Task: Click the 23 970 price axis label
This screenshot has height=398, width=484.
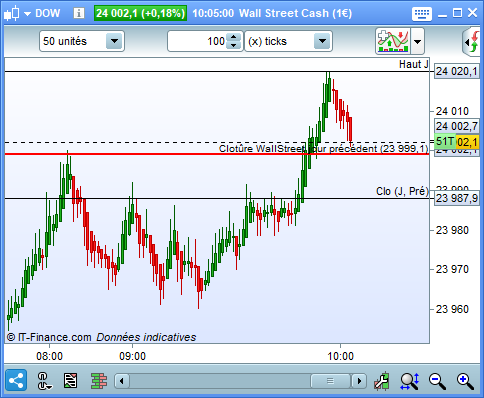Action: click(452, 269)
